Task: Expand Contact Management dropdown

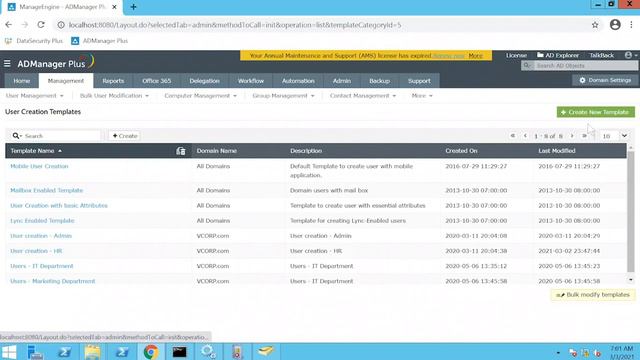Action: click(363, 96)
